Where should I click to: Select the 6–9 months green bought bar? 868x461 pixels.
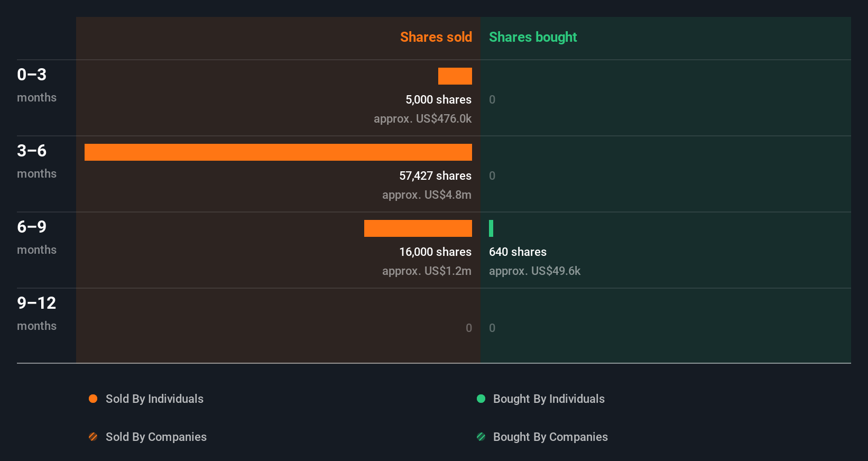click(x=491, y=228)
